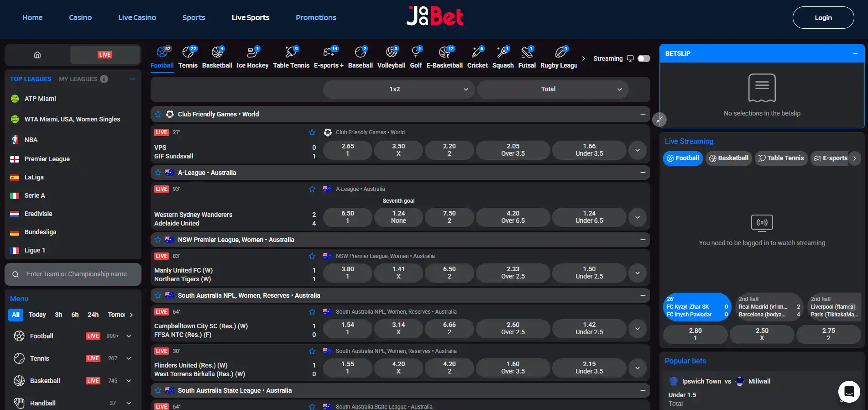
Task: Open the Total market dropdown
Action: pyautogui.click(x=552, y=89)
